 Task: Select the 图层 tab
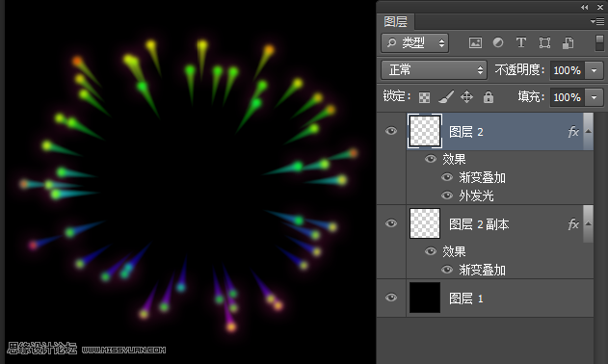coord(395,22)
